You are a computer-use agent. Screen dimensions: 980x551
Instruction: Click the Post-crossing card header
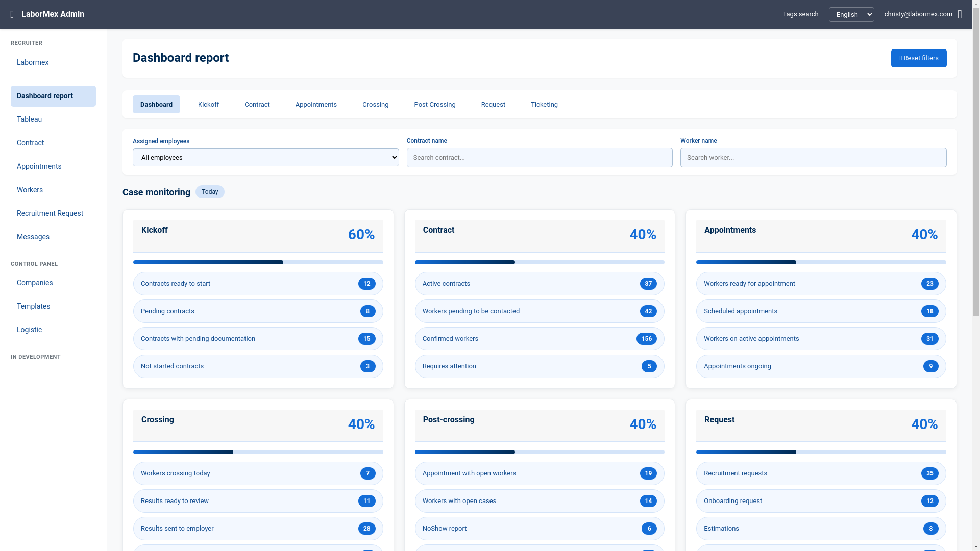coord(540,426)
